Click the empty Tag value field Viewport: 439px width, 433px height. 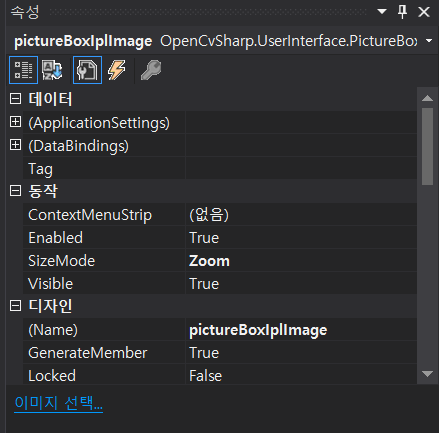point(301,168)
